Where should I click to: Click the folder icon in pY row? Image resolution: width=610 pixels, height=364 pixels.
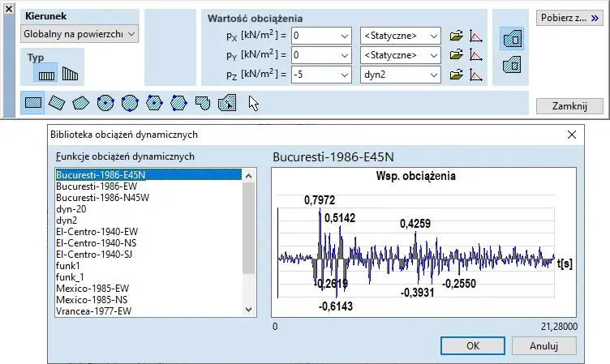[x=457, y=54]
